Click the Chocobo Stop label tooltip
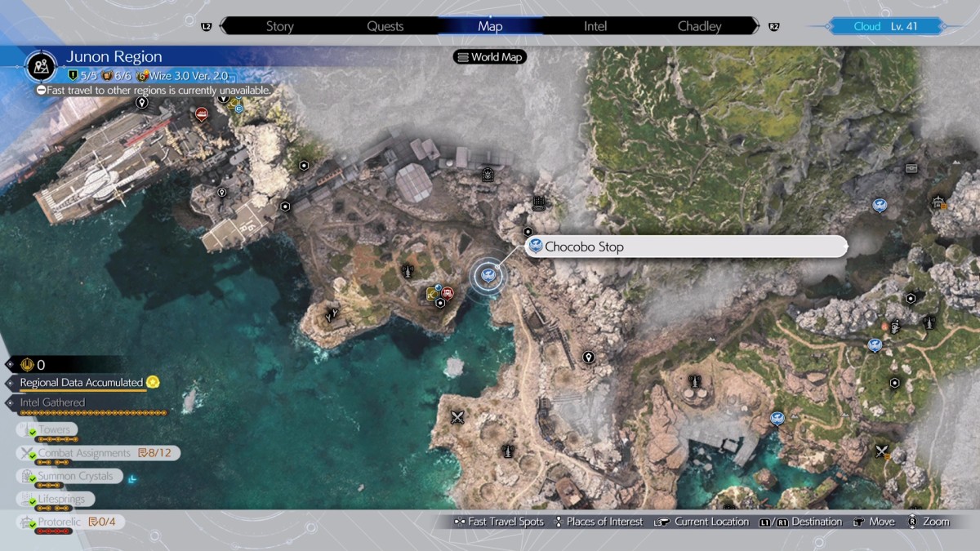This screenshot has height=551, width=980. click(686, 247)
